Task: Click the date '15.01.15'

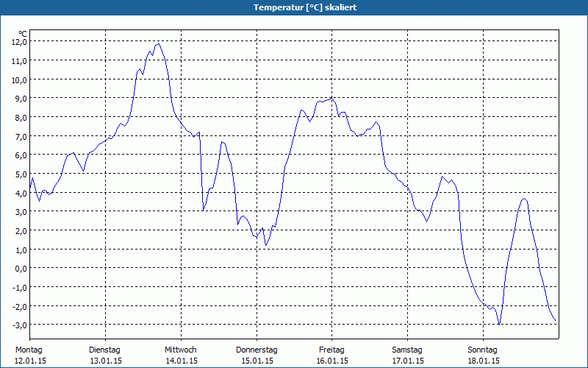Action: click(x=257, y=361)
